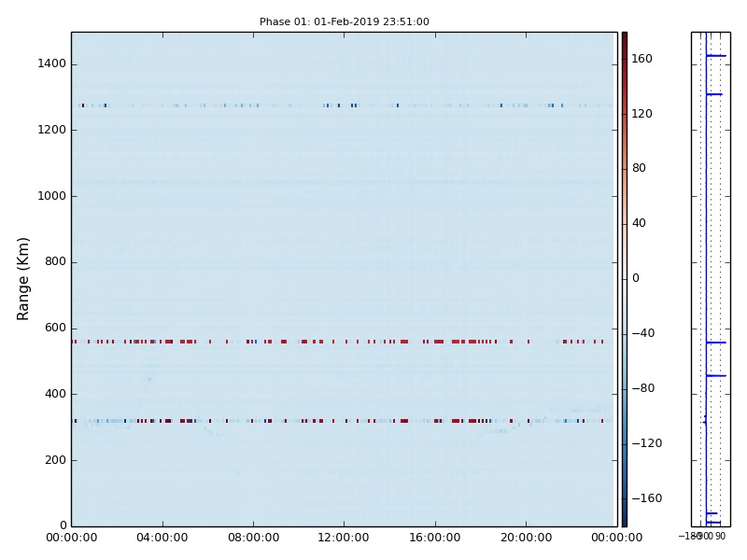Click the blue profile spike near 550 km

[x=716, y=343]
